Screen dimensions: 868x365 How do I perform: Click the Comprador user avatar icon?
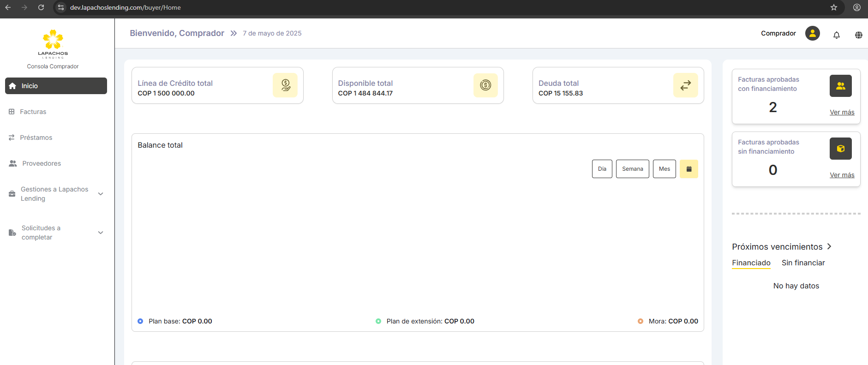tap(812, 33)
